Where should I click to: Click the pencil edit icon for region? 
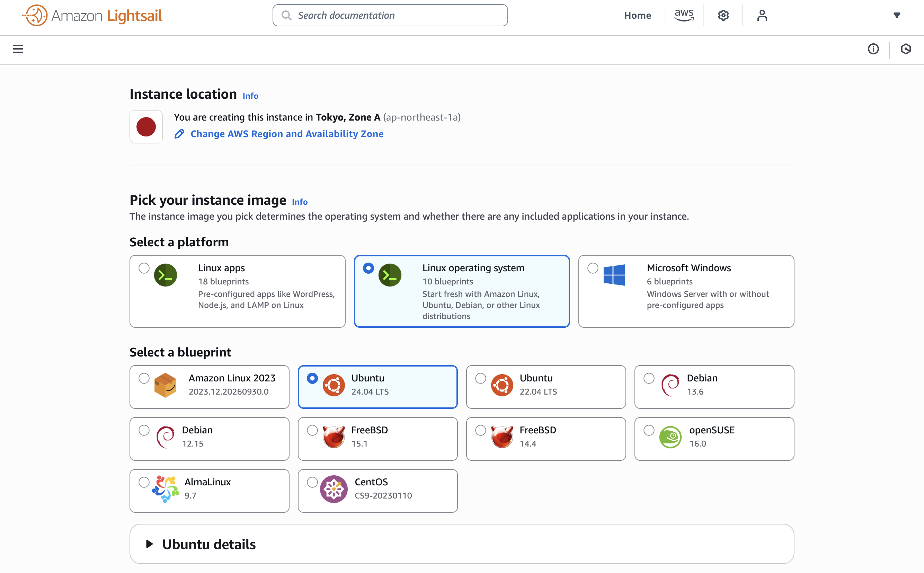[179, 134]
